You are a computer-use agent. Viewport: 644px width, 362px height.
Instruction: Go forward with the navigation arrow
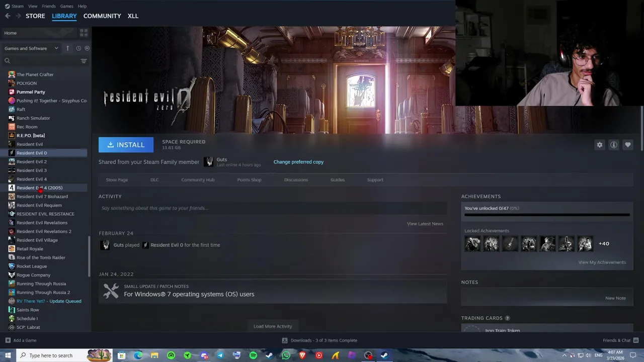tap(18, 16)
